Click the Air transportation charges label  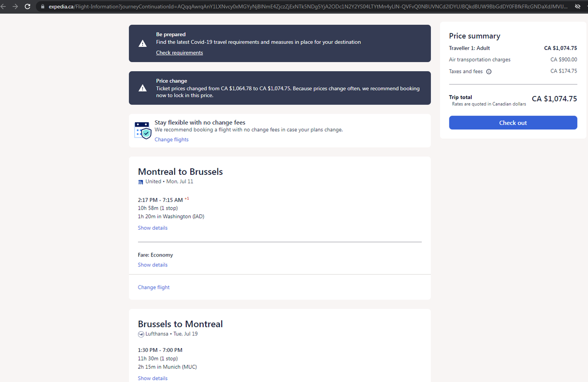pos(479,60)
